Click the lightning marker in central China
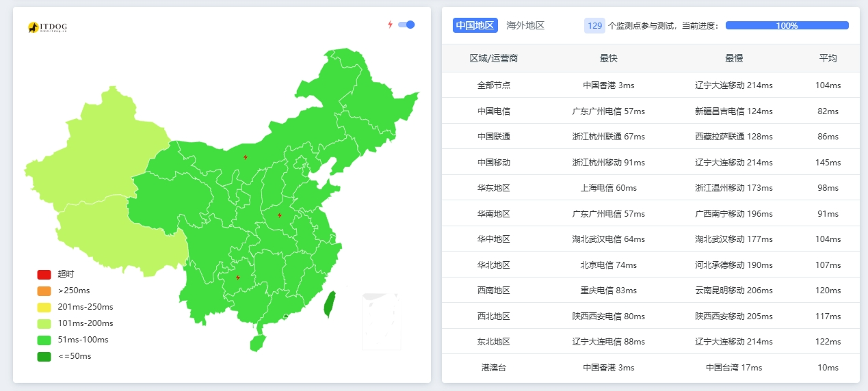This screenshot has height=391, width=868. coord(280,215)
